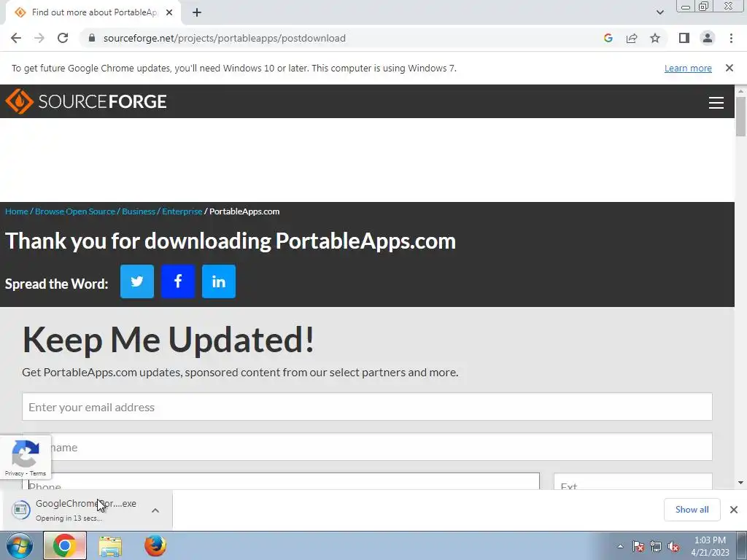Open Chrome's three-dot menu

[x=731, y=38]
